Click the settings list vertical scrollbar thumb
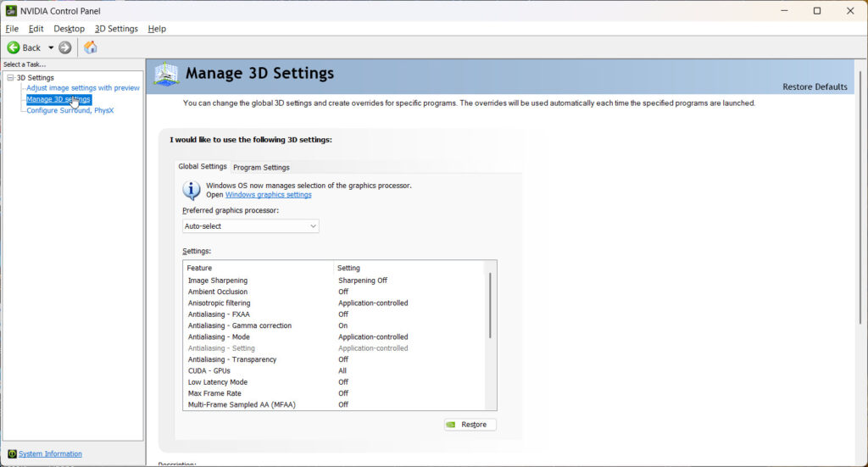The width and height of the screenshot is (868, 467). (490, 305)
